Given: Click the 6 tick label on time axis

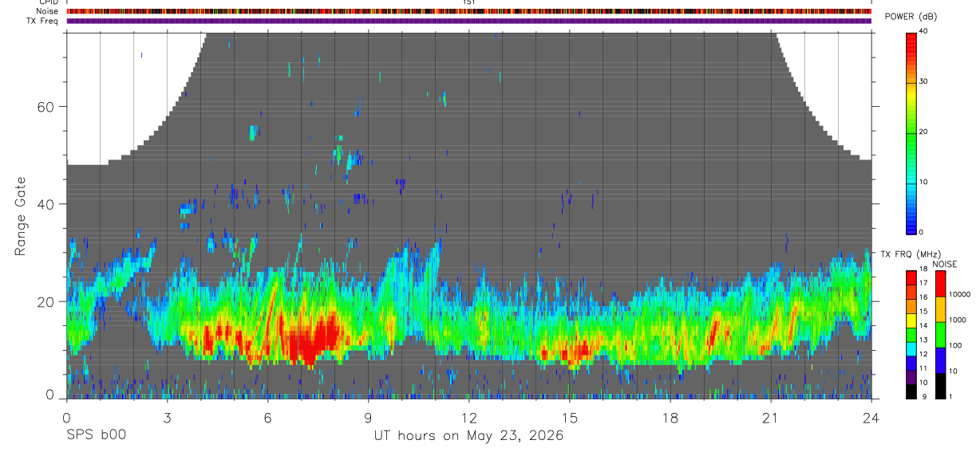Looking at the screenshot, I should click(267, 418).
